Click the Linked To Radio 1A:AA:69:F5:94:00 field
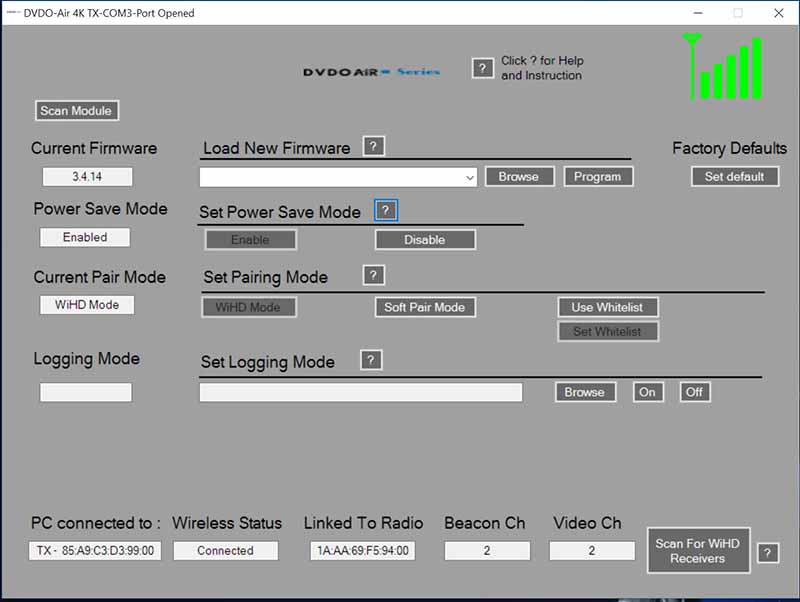The image size is (800, 602). 363,551
